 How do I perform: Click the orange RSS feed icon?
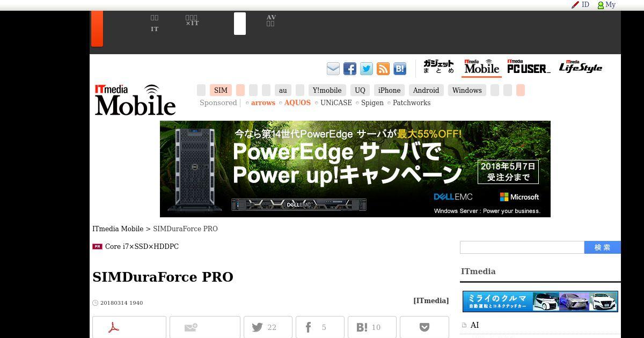tap(383, 69)
